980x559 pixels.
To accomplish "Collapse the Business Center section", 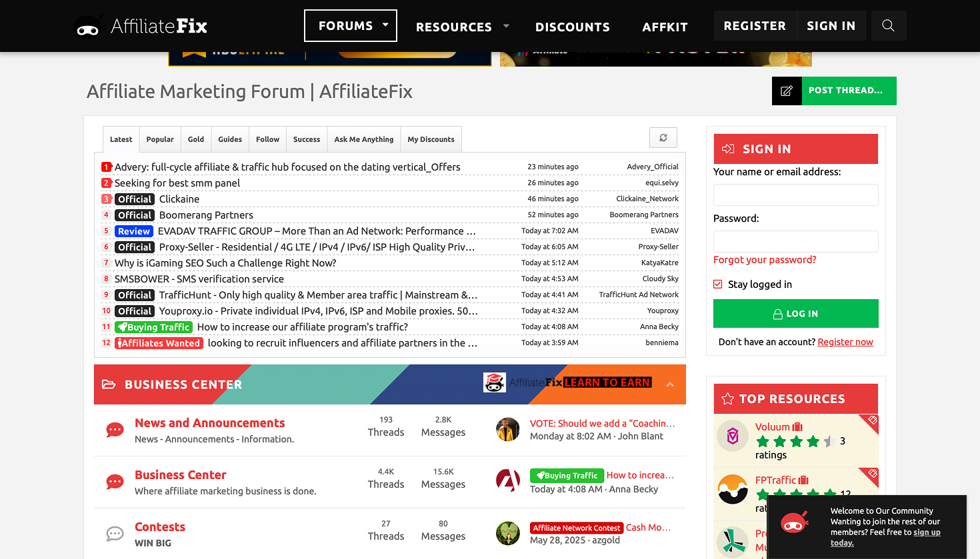I will (x=670, y=384).
